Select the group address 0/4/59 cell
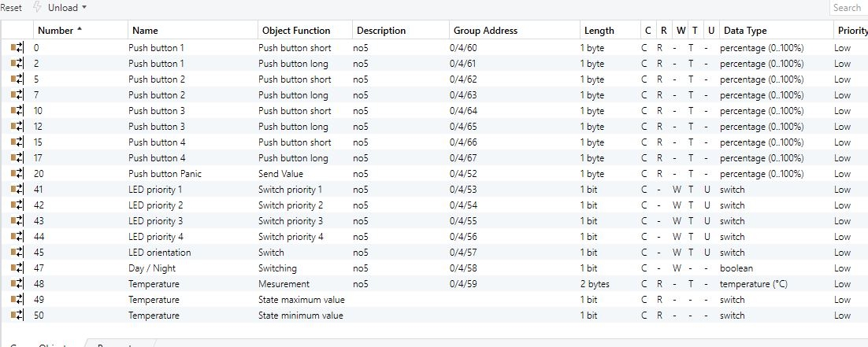868x347 pixels. pos(463,284)
